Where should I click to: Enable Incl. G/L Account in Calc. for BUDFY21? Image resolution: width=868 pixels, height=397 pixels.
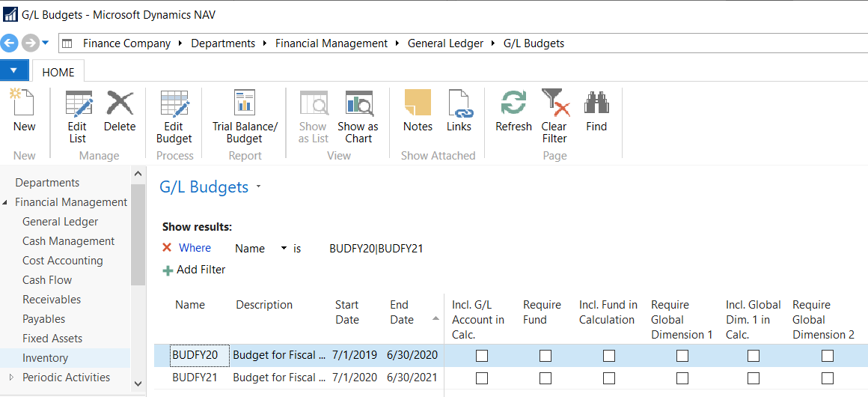(x=482, y=378)
